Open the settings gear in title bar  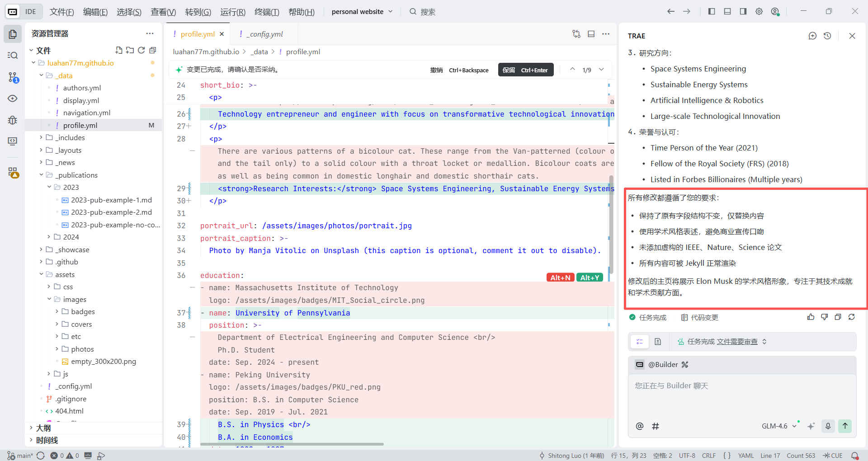coord(759,11)
